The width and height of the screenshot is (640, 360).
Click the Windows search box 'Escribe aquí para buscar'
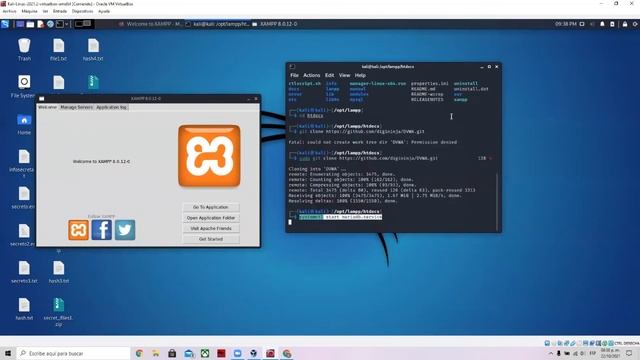pyautogui.click(x=73, y=353)
